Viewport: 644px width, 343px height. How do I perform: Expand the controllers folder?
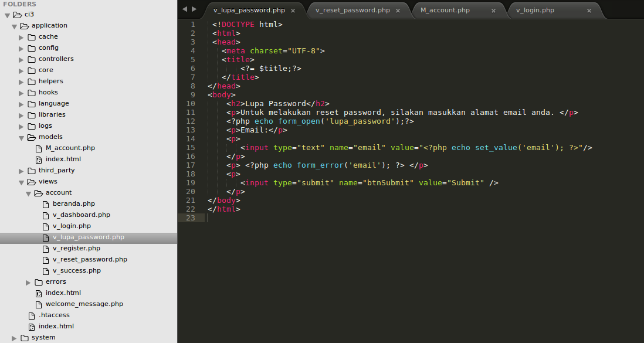(21, 59)
